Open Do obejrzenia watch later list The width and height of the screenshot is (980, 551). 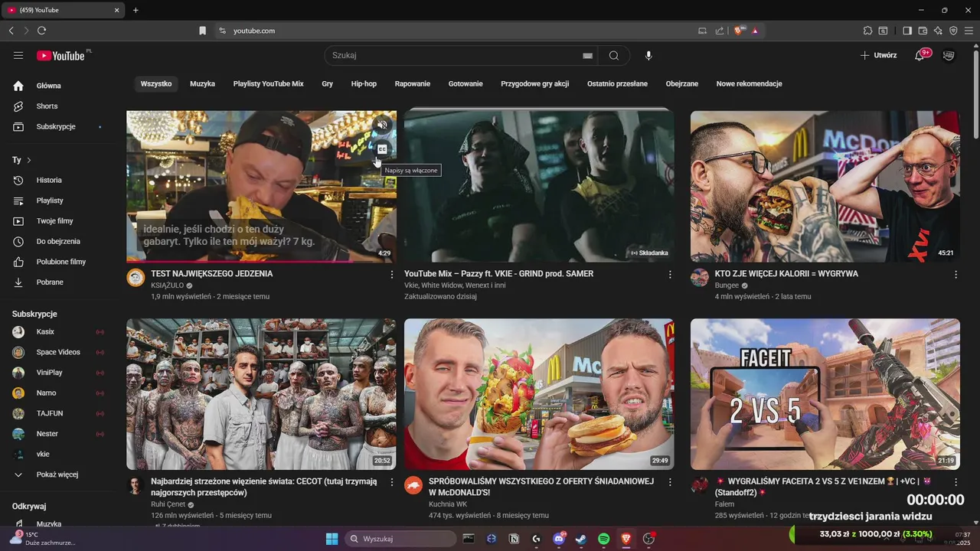57,241
